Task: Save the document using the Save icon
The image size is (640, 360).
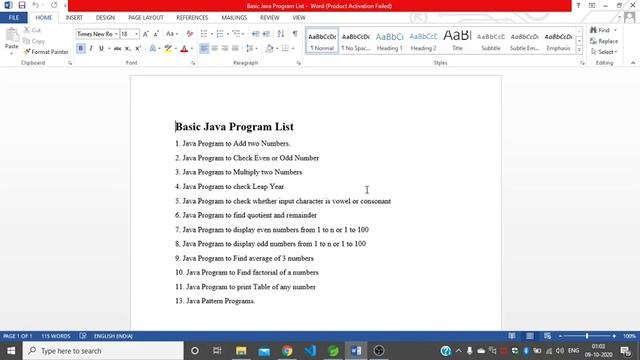Action: 22,5
